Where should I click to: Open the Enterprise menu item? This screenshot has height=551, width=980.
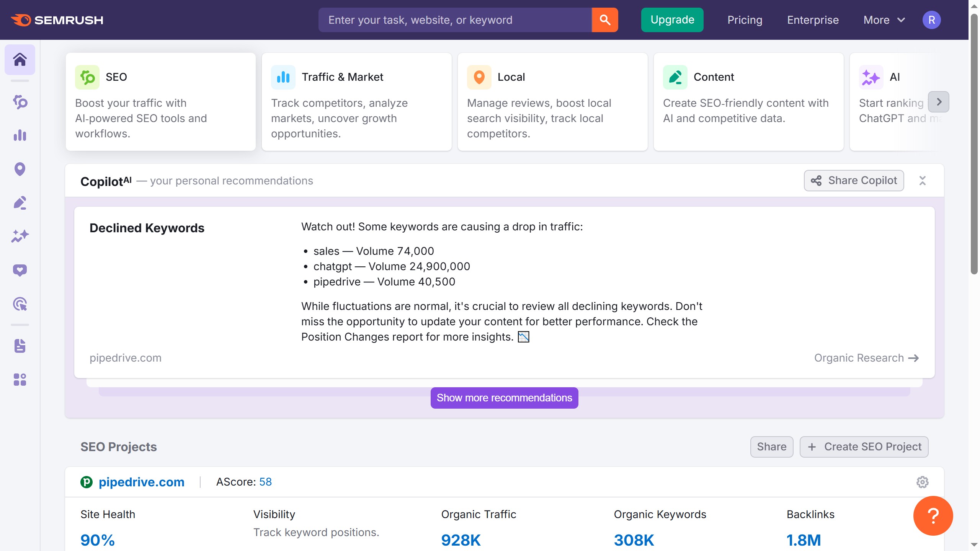click(812, 20)
